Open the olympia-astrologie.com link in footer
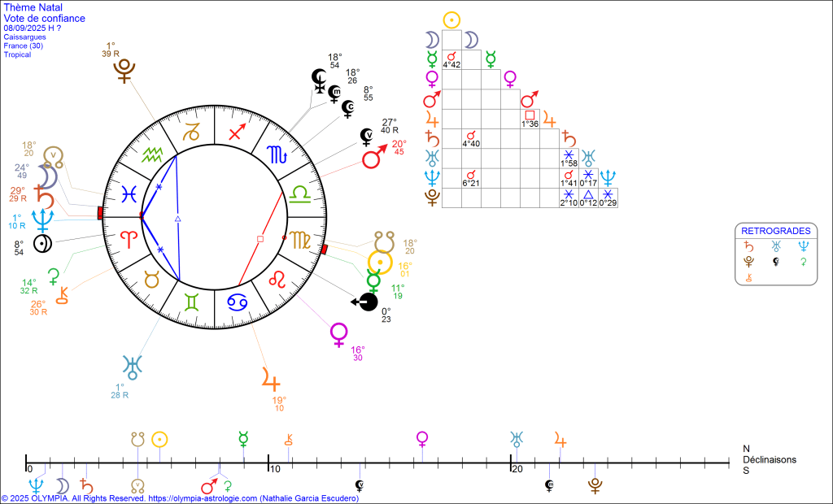The width and height of the screenshot is (833, 504). [203, 498]
